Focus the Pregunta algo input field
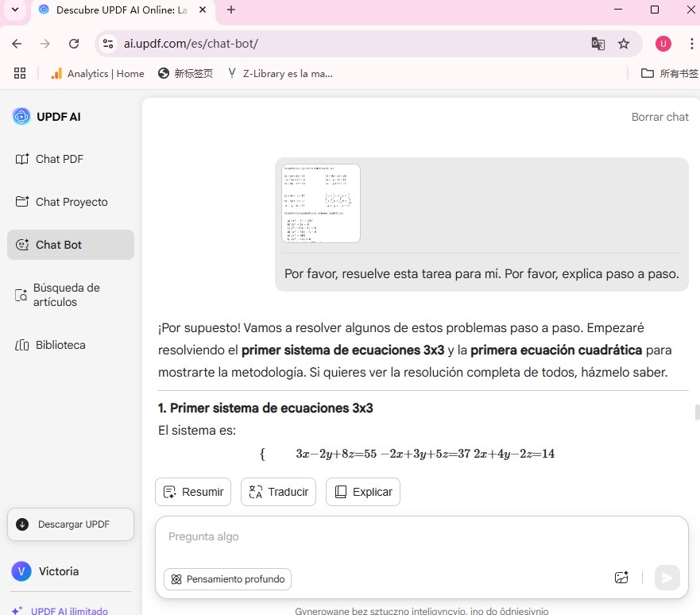Image resolution: width=700 pixels, height=615 pixels. 421,537
